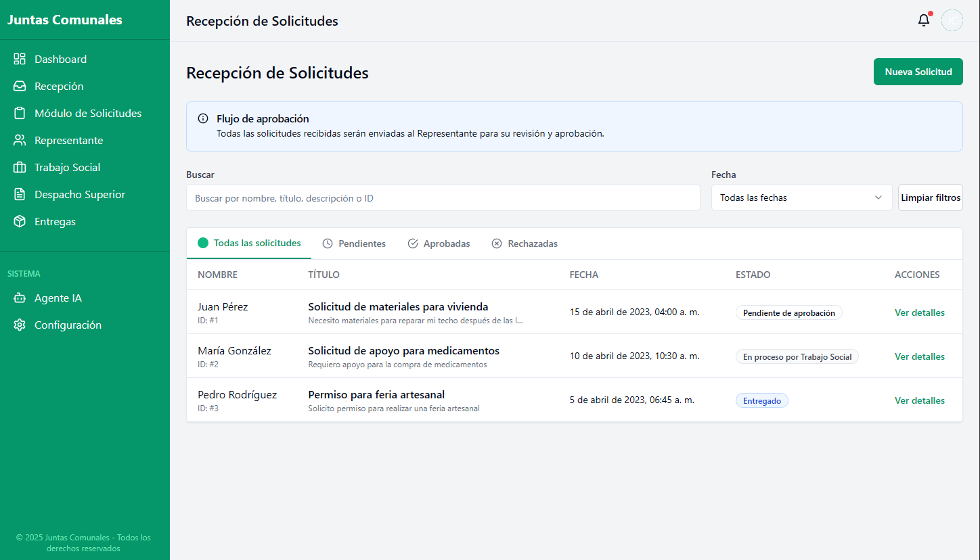The width and height of the screenshot is (980, 560).
Task: Focus the Buscar search input field
Action: (x=443, y=197)
